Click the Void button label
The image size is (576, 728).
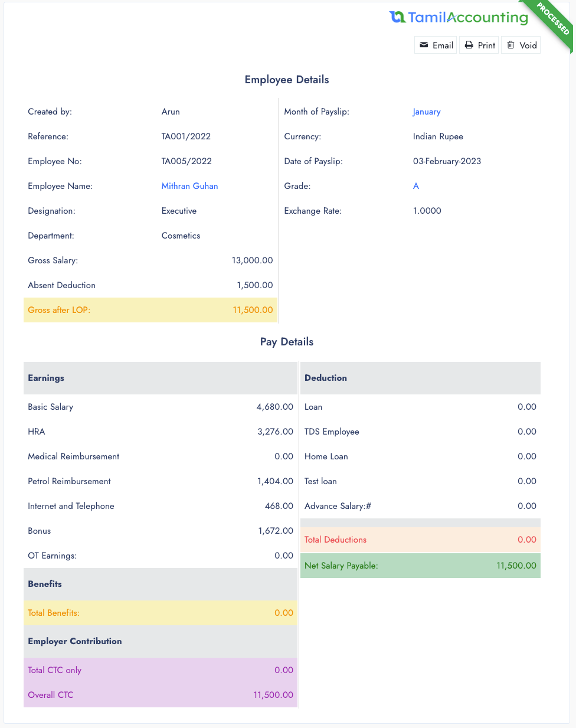tap(528, 45)
